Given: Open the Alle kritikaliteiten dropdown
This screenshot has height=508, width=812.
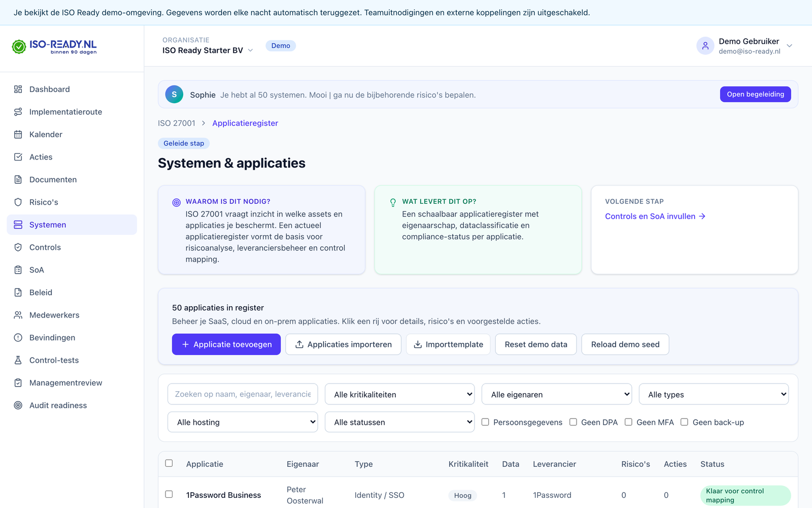Looking at the screenshot, I should click(x=400, y=394).
